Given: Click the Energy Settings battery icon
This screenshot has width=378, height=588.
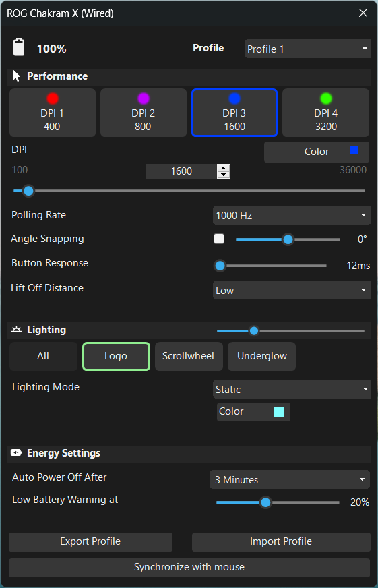Looking at the screenshot, I should pyautogui.click(x=16, y=453).
